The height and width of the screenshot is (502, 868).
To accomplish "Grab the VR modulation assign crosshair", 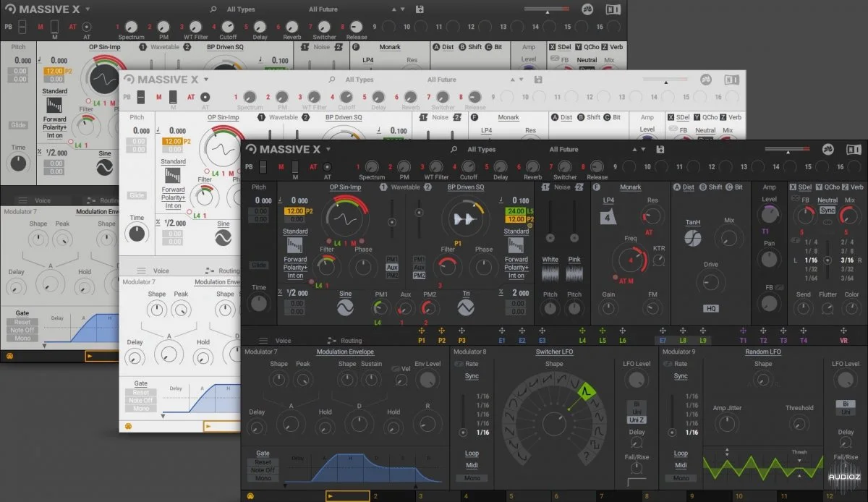I will (843, 330).
